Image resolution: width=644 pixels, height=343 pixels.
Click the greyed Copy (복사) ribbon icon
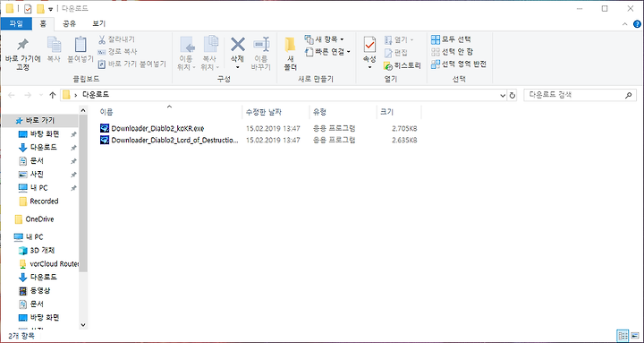(x=54, y=45)
